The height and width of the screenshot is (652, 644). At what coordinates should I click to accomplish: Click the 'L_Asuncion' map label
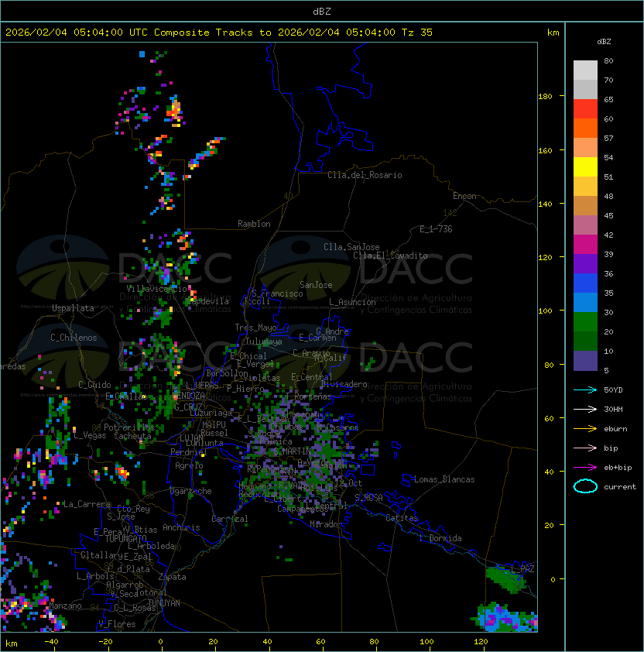coord(352,302)
